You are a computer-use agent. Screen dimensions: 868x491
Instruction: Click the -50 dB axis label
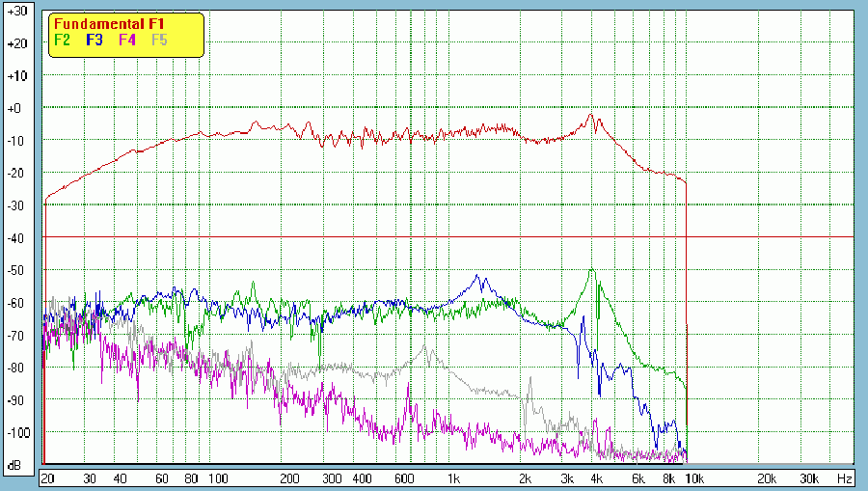tap(16, 271)
